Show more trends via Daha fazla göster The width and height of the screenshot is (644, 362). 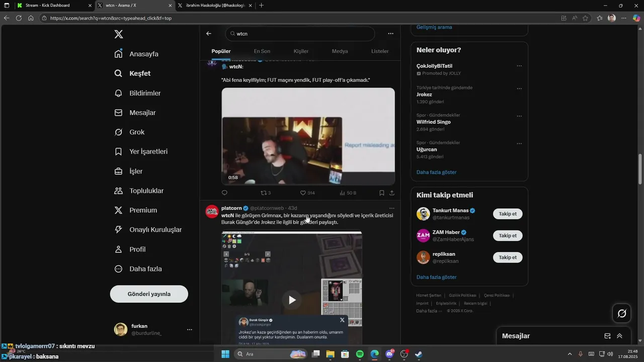click(x=437, y=172)
